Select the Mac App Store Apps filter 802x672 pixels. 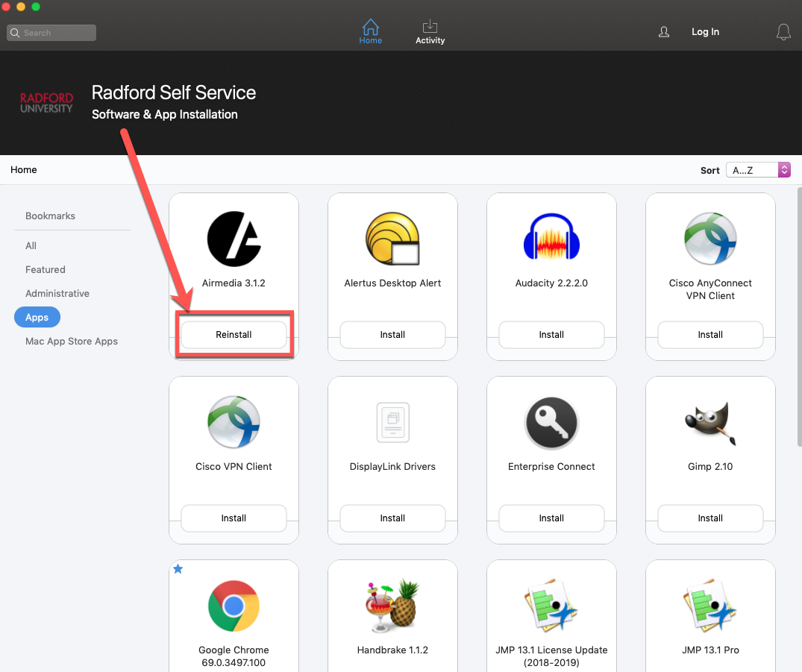tap(71, 341)
